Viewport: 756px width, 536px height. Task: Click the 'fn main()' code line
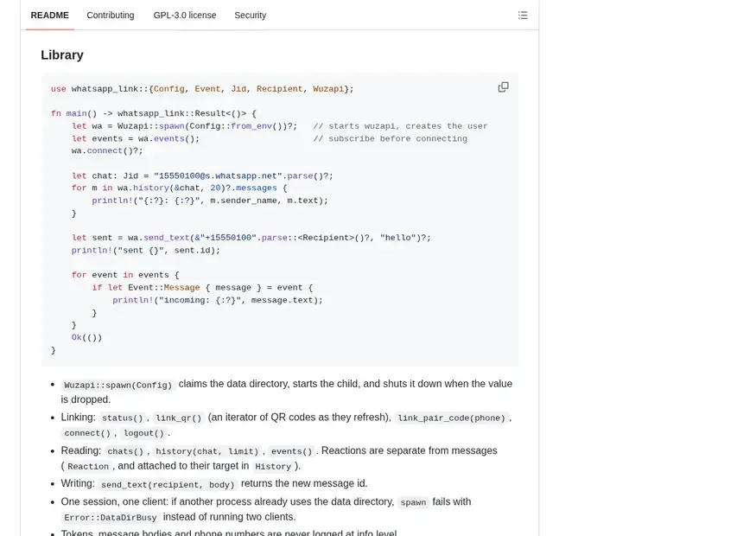click(153, 114)
